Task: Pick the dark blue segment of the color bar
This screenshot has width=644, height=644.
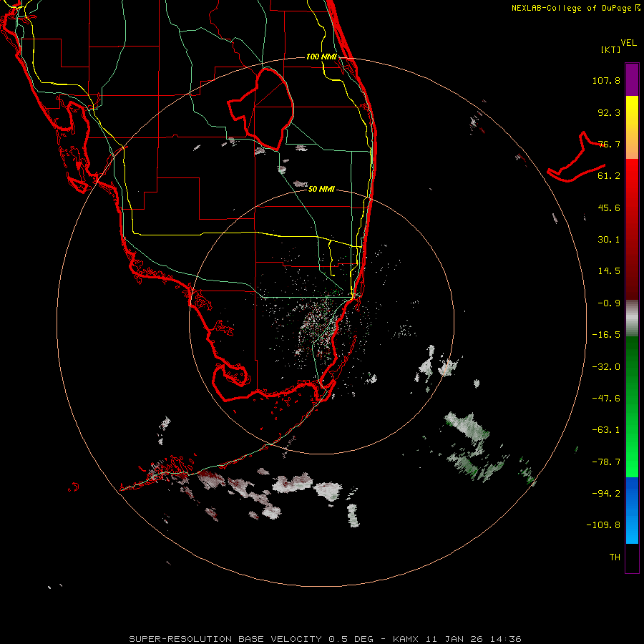Action: [632, 493]
